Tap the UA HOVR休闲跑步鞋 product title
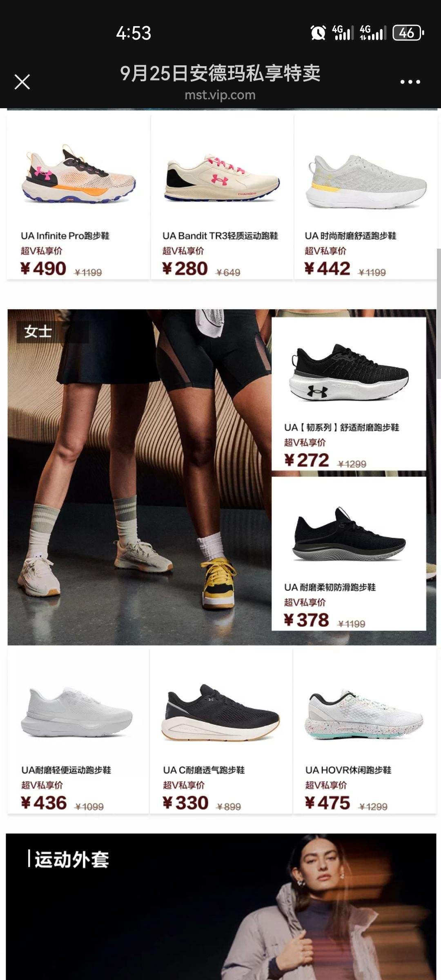 pyautogui.click(x=348, y=770)
